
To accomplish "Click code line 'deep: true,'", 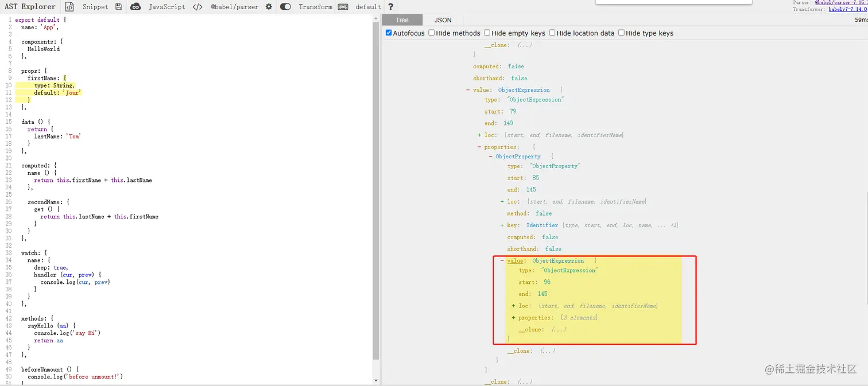I will [51, 268].
